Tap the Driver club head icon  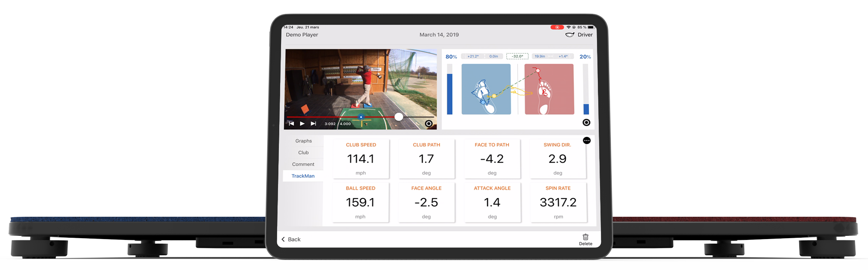[570, 35]
